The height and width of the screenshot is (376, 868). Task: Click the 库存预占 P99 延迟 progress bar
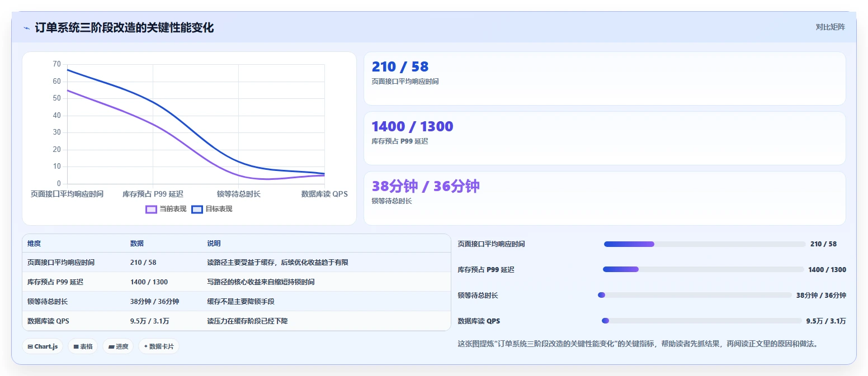704,269
